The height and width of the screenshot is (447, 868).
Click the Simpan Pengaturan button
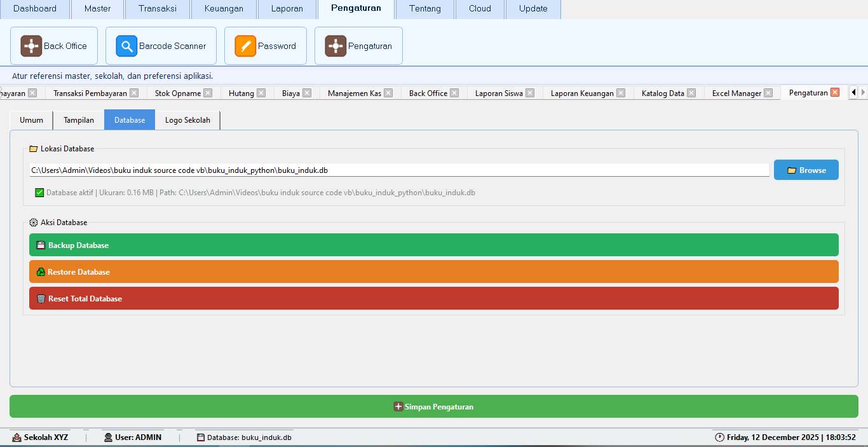click(433, 406)
